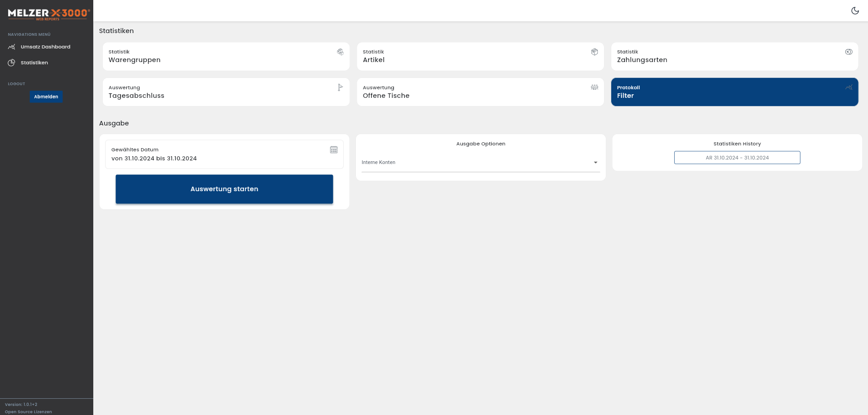Select history entry AR 31.10.2024 - 31.10.2024

(737, 158)
